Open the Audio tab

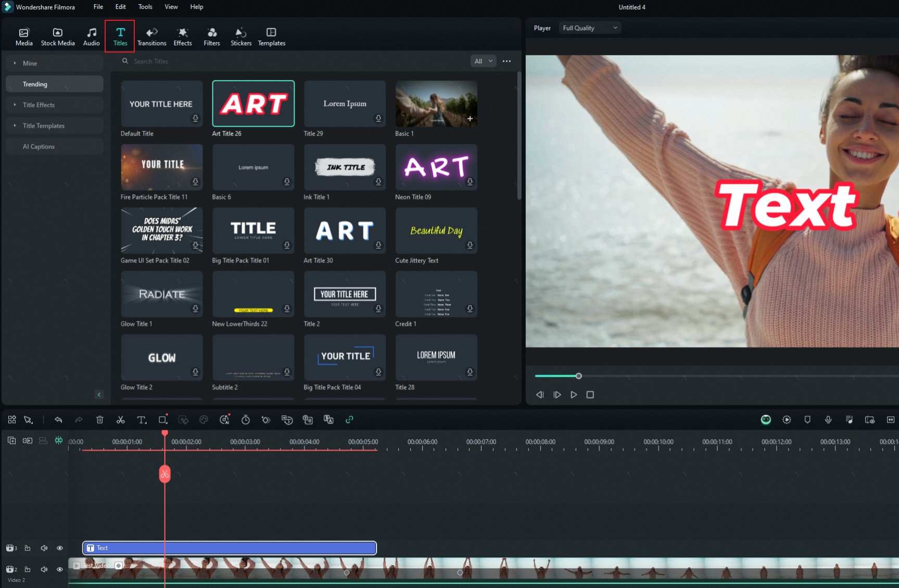[91, 36]
